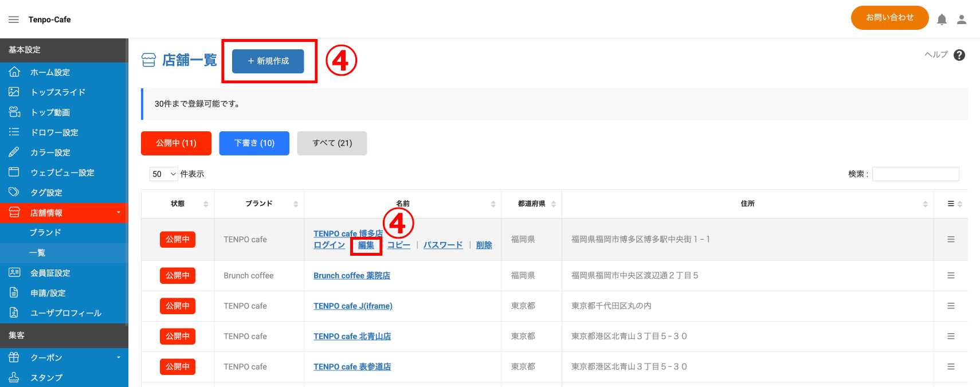The height and width of the screenshot is (387, 980).
Task: Open the user account icon
Action: [x=962, y=19]
